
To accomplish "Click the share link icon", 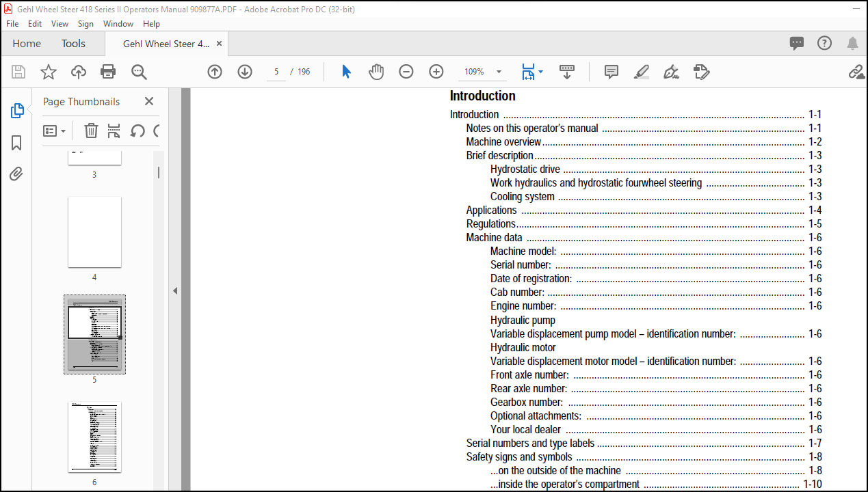I will click(856, 72).
